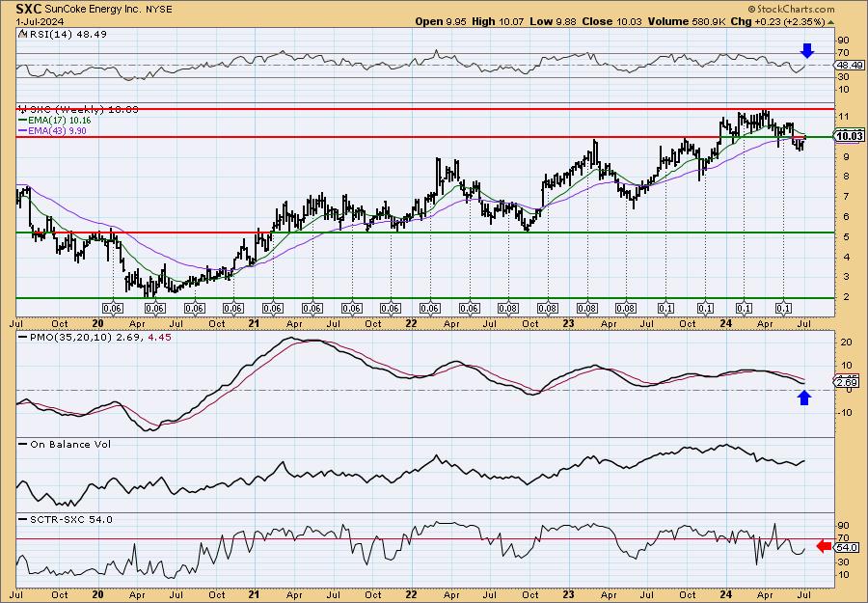Click the 11 label on the price axis
The image size is (868, 603).
843,117
